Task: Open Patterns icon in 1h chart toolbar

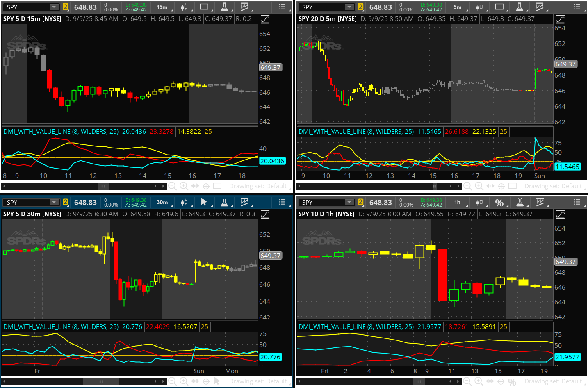Action: tap(540, 202)
